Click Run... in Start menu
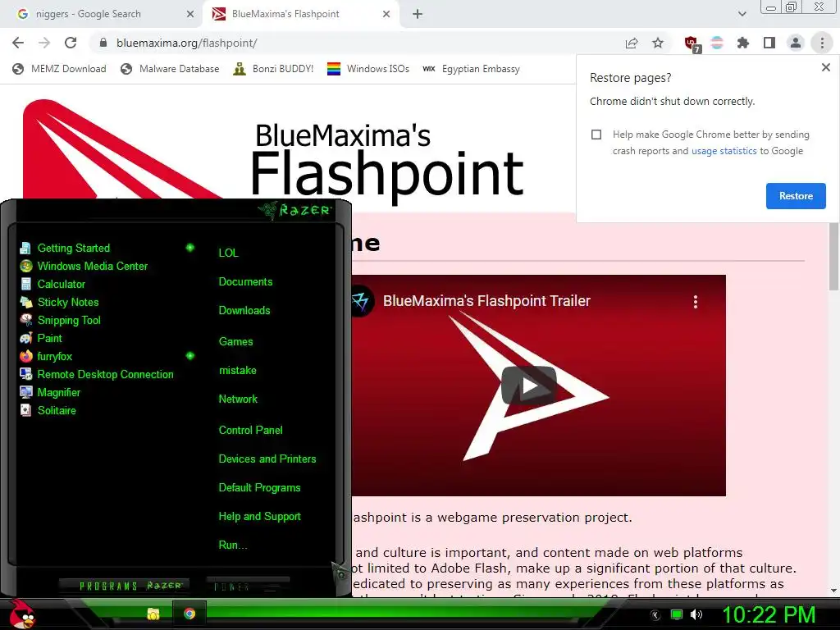The width and height of the screenshot is (840, 630). click(x=233, y=546)
